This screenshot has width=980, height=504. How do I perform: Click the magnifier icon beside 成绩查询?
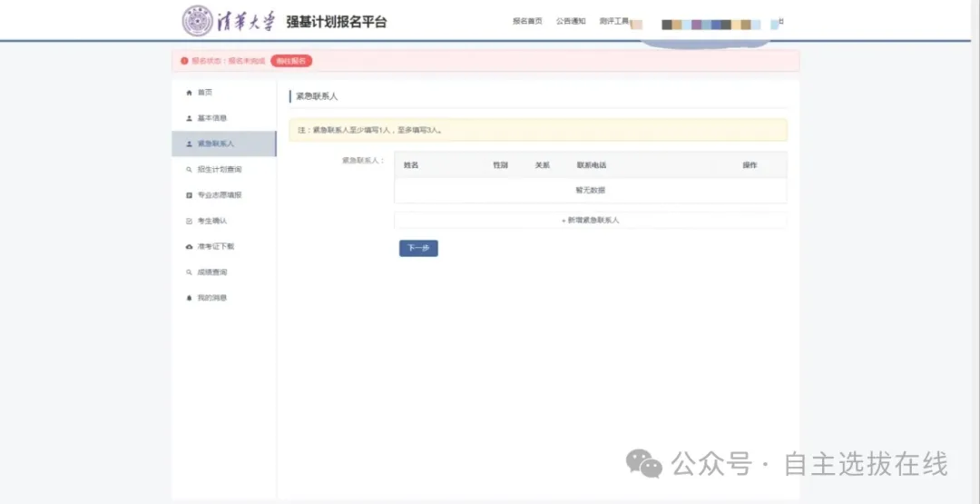(x=189, y=272)
